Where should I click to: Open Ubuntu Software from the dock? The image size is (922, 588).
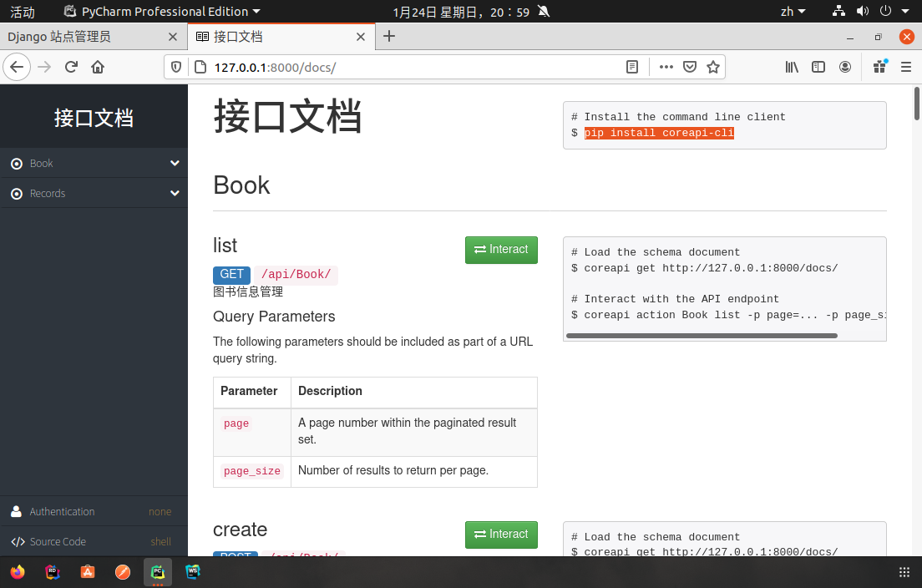click(x=88, y=571)
